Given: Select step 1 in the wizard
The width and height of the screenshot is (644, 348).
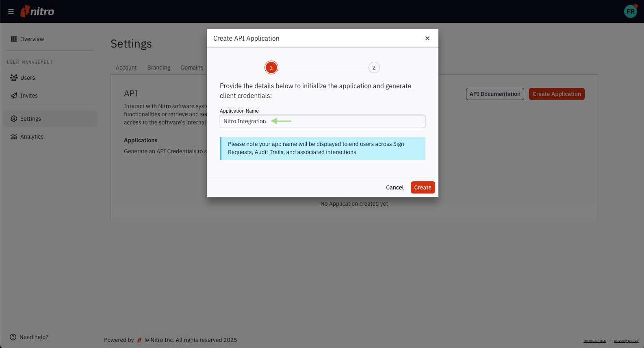Looking at the screenshot, I should pyautogui.click(x=271, y=67).
